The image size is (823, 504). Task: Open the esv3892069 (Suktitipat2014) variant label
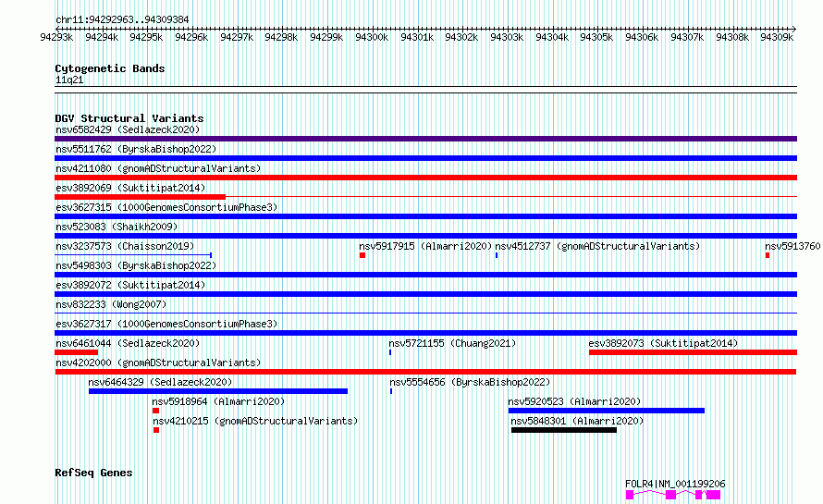click(x=130, y=188)
